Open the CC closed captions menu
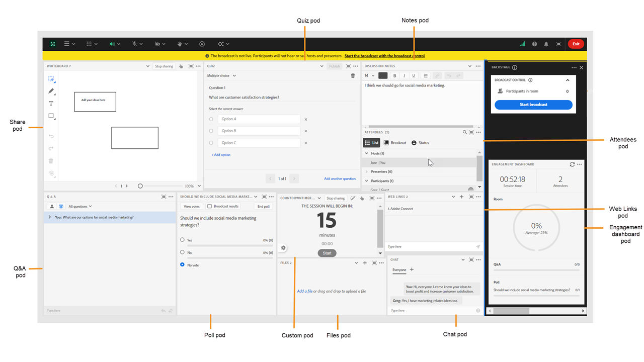 (x=224, y=44)
